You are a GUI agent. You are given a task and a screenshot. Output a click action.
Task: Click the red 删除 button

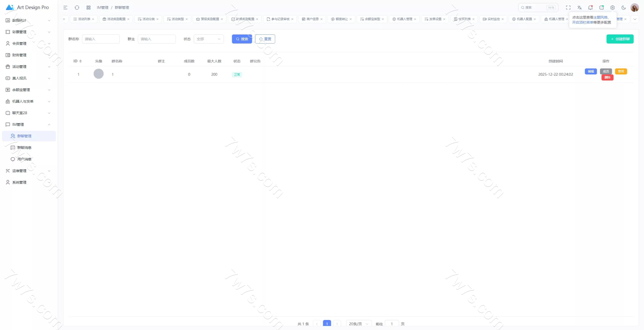[x=607, y=77]
